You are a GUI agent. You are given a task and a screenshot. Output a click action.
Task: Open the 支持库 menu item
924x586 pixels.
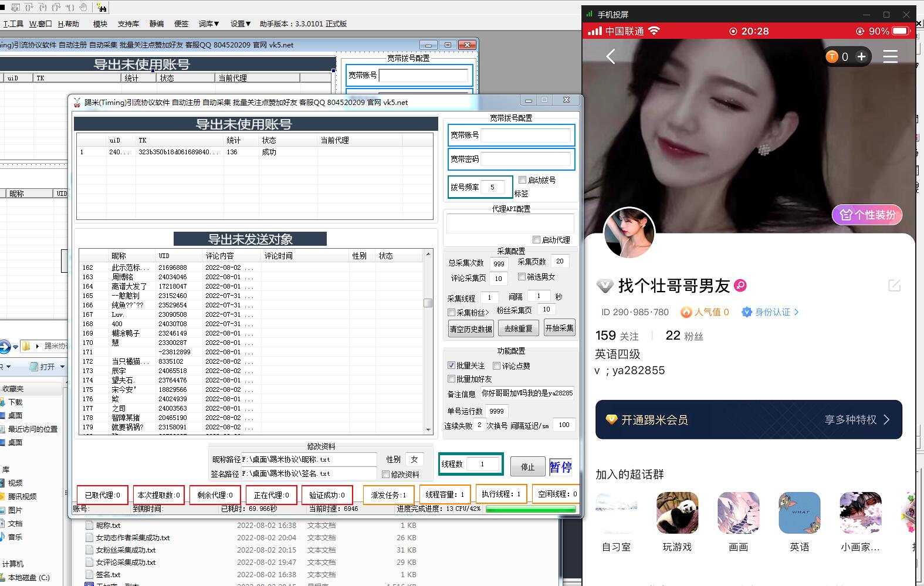click(128, 24)
